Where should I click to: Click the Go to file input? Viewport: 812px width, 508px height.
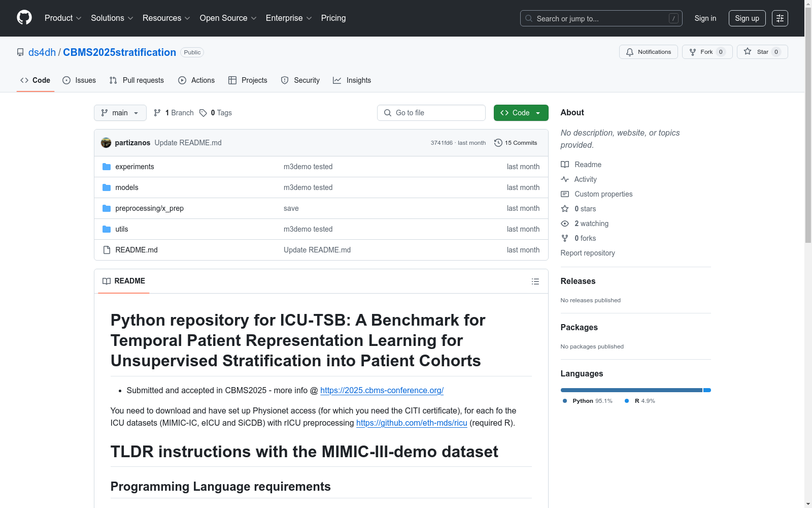coord(431,113)
